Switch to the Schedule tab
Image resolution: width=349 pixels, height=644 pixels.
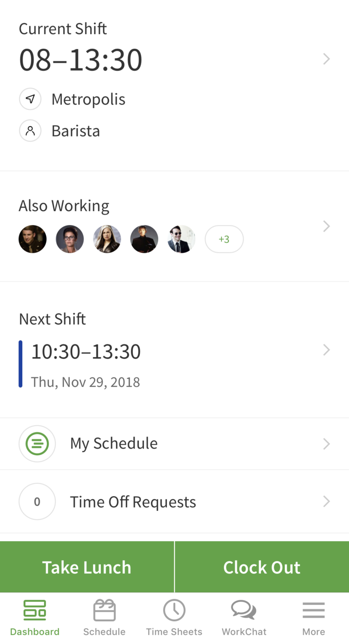pyautogui.click(x=105, y=616)
